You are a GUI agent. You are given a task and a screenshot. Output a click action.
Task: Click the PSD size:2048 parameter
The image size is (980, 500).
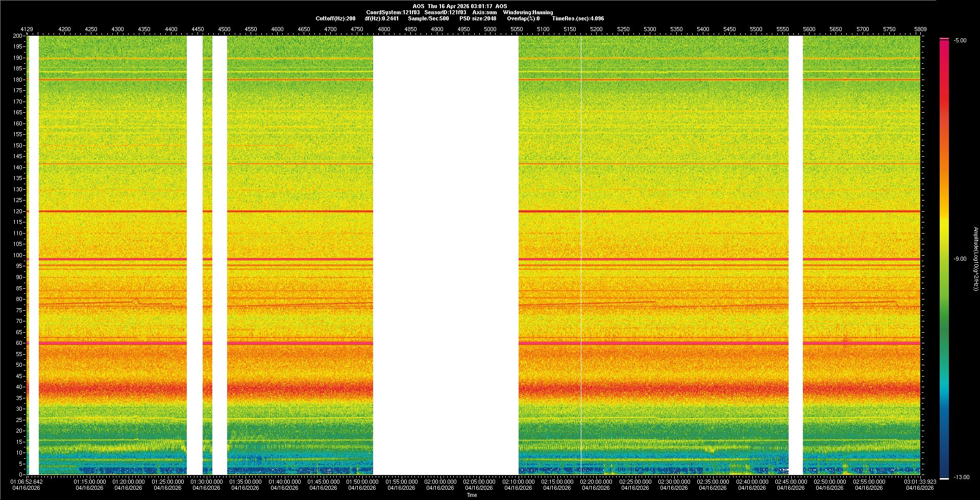click(478, 18)
